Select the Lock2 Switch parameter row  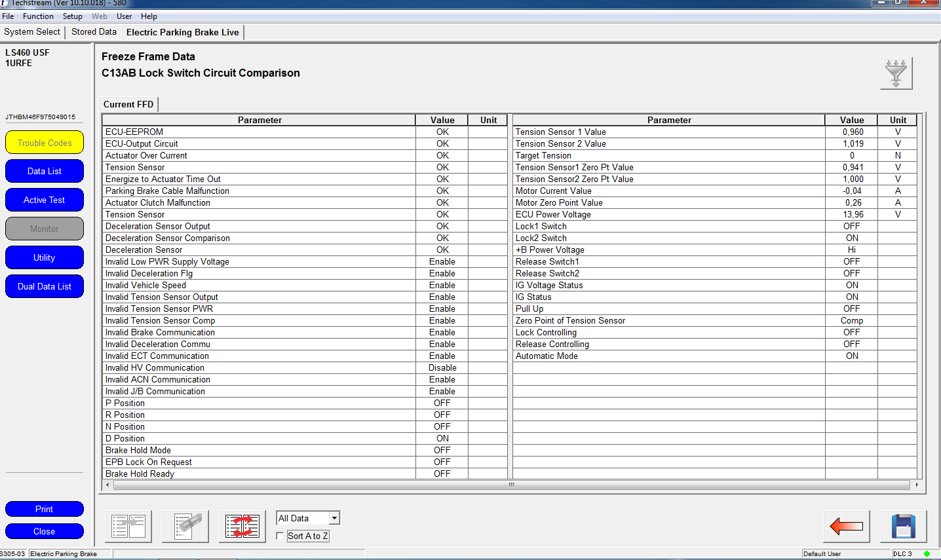click(x=668, y=238)
